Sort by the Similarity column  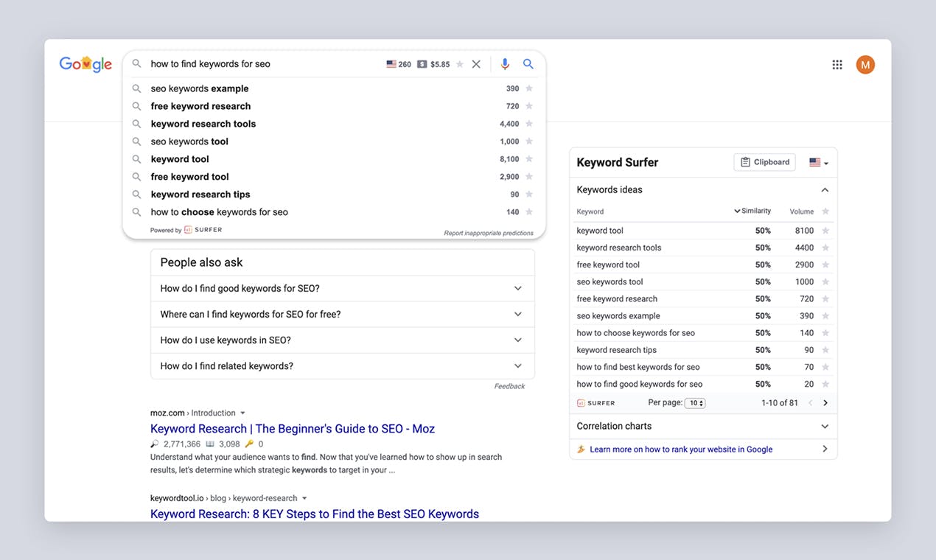[x=752, y=211]
